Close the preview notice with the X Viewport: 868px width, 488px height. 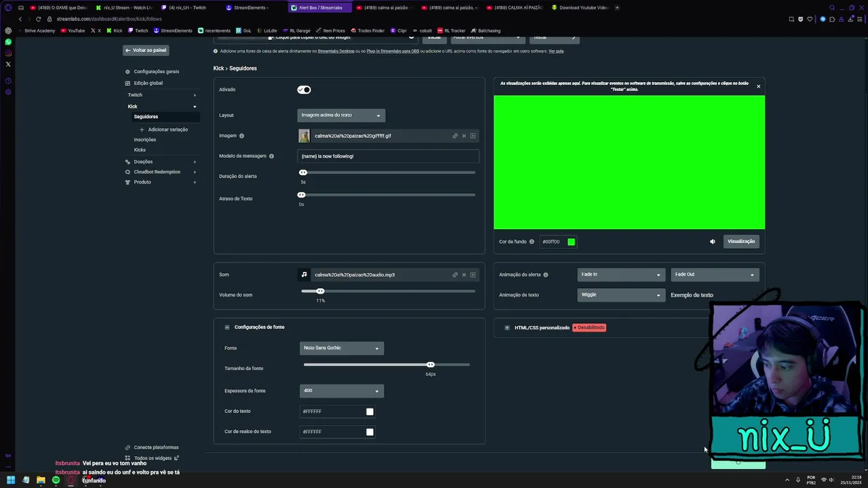point(758,86)
